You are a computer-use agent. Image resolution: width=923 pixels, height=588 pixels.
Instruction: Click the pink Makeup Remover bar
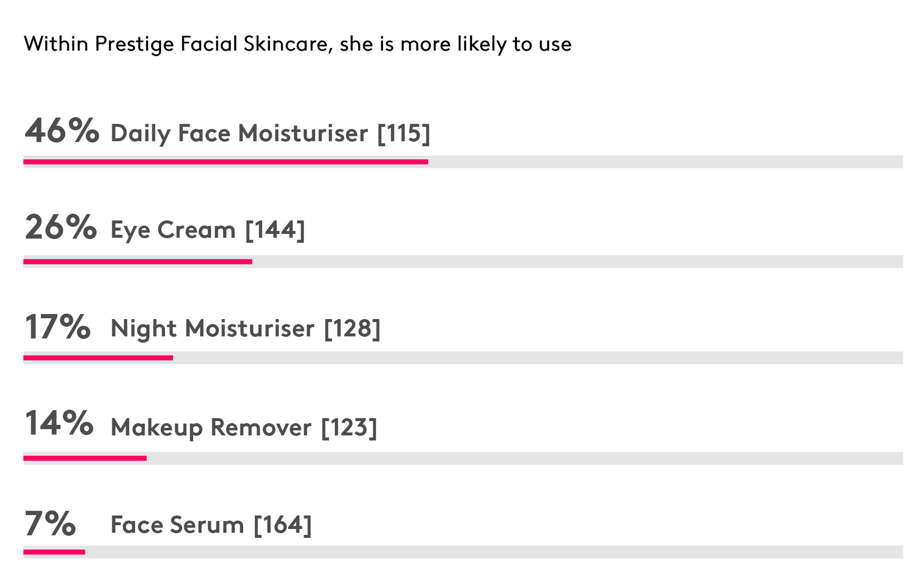pos(85,458)
